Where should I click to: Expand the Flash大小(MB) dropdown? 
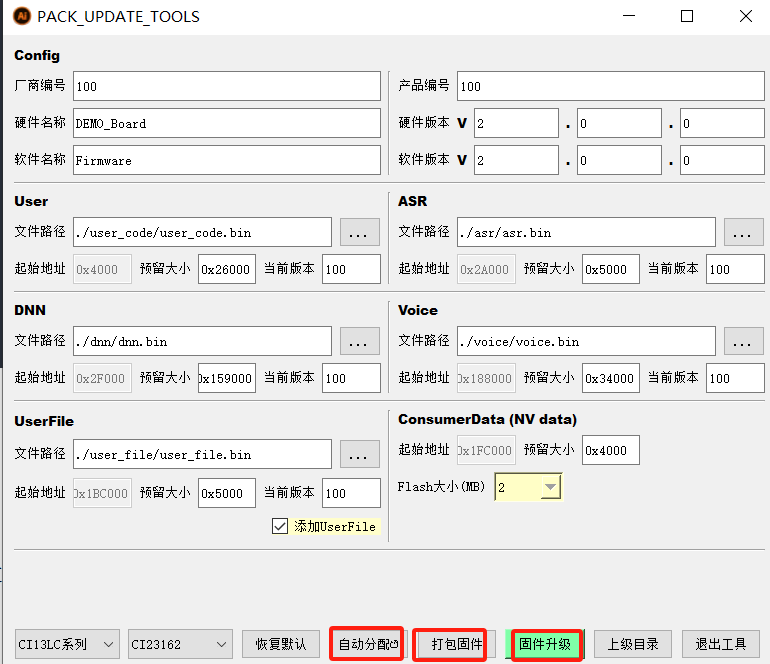550,487
